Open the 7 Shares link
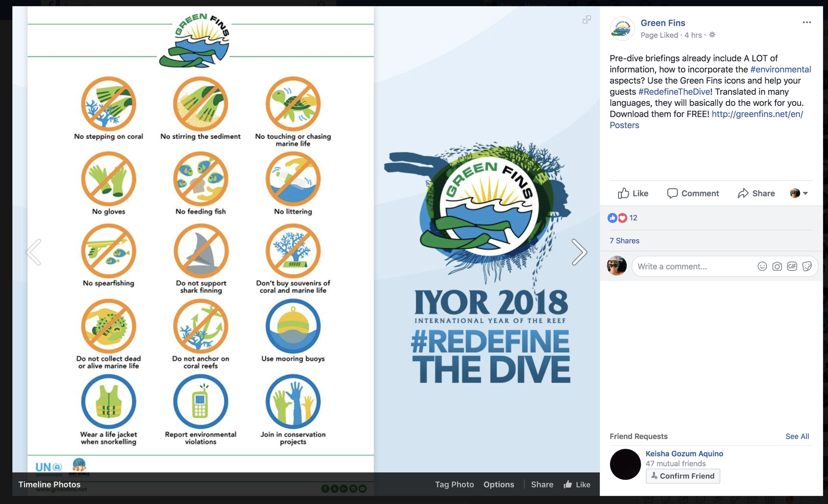The height and width of the screenshot is (504, 828). pos(624,241)
